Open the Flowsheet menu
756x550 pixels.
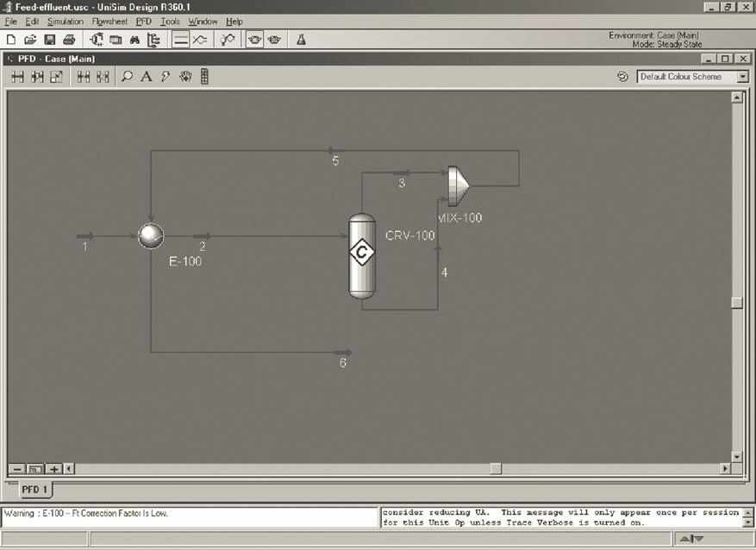[x=109, y=21]
